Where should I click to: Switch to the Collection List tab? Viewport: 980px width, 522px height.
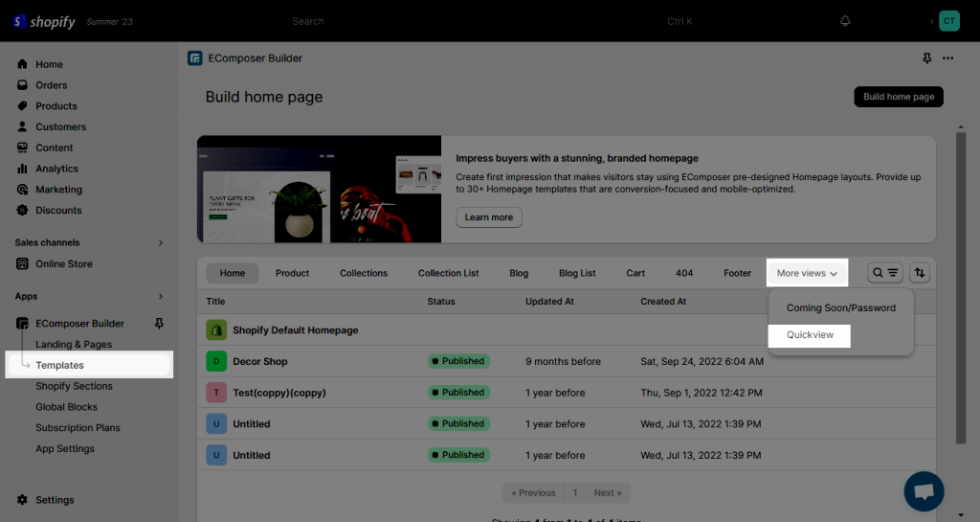[448, 273]
